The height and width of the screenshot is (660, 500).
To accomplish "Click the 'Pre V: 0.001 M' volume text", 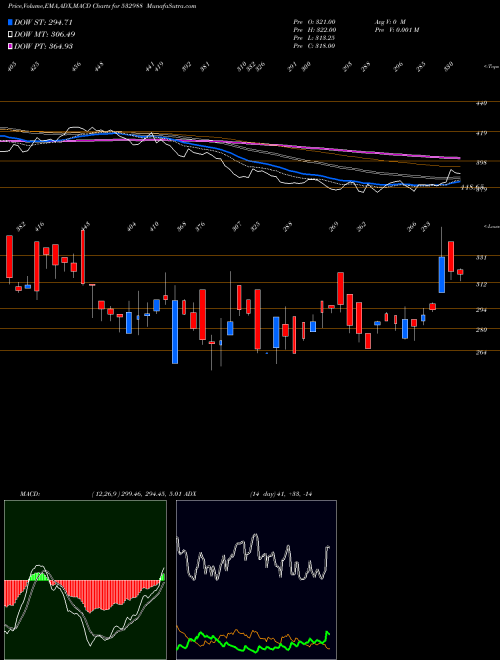I will point(396,30).
